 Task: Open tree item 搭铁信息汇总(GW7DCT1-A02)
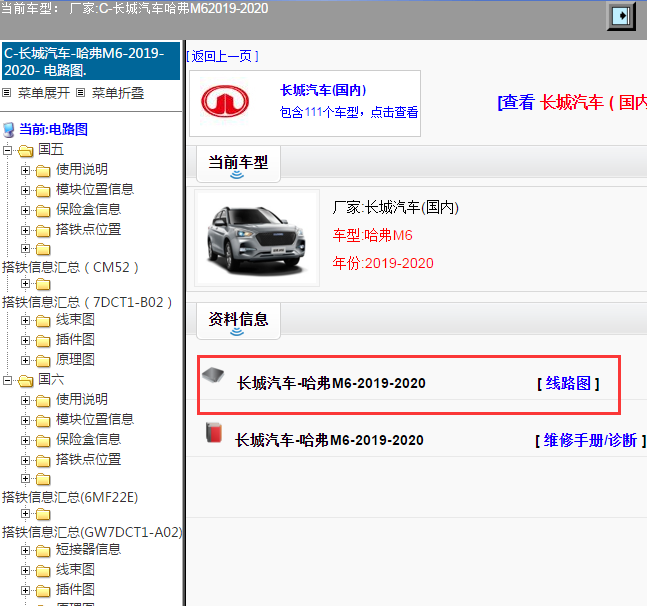click(92, 533)
